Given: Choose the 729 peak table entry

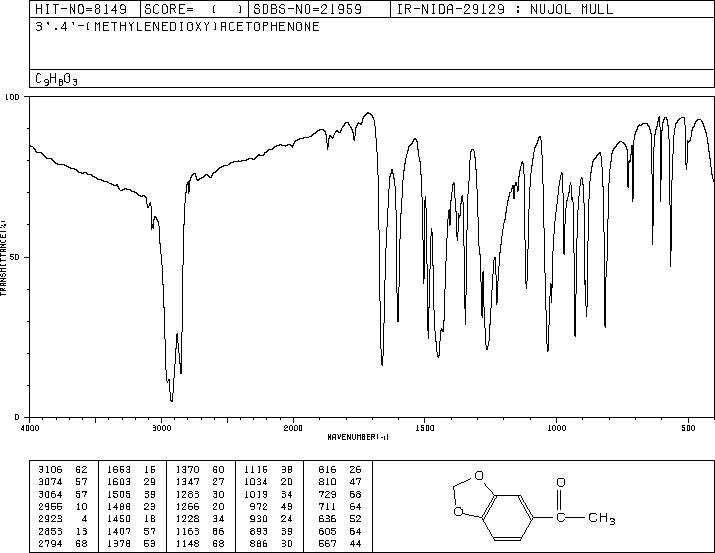Looking at the screenshot, I should coord(339,494).
